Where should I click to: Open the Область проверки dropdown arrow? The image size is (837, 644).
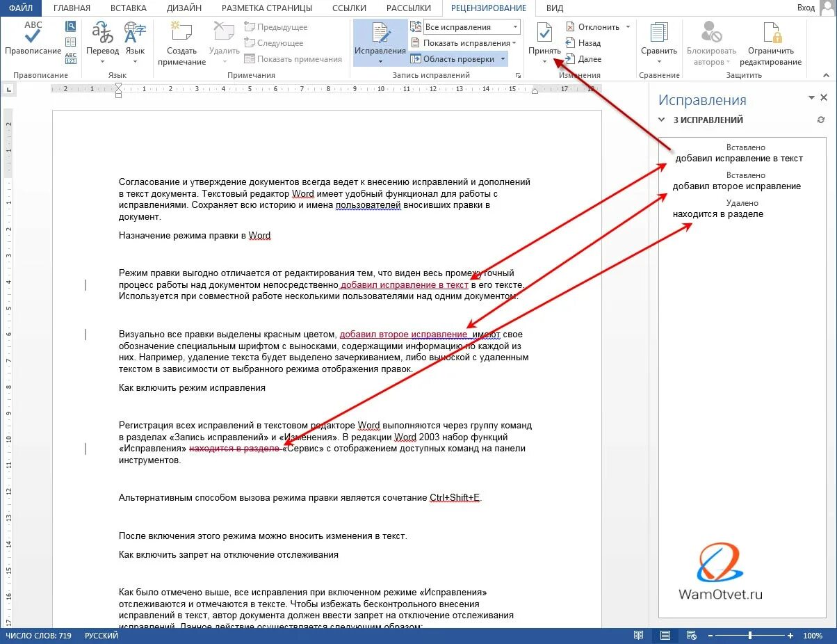click(x=503, y=59)
